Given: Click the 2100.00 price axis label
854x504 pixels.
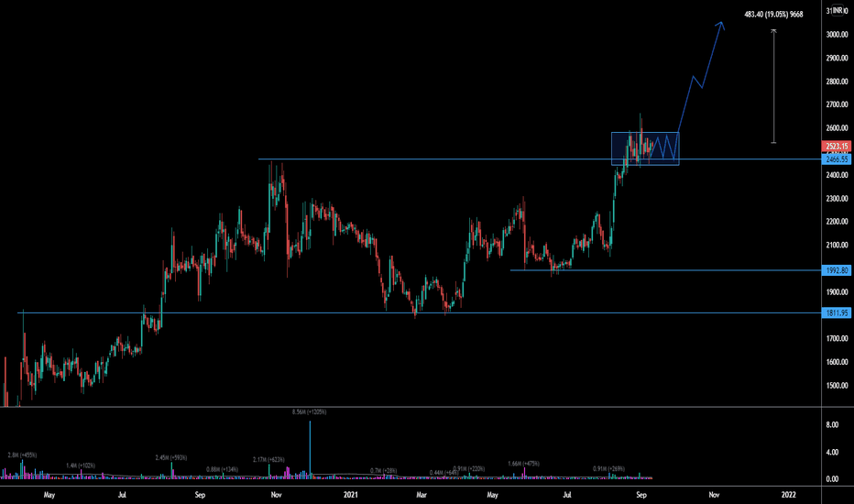Looking at the screenshot, I should pyautogui.click(x=838, y=246).
